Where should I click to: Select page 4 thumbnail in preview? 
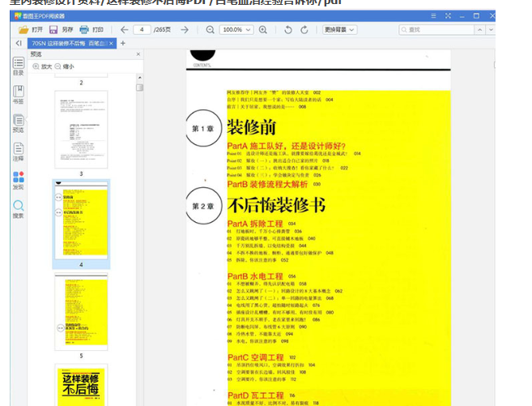(81, 220)
